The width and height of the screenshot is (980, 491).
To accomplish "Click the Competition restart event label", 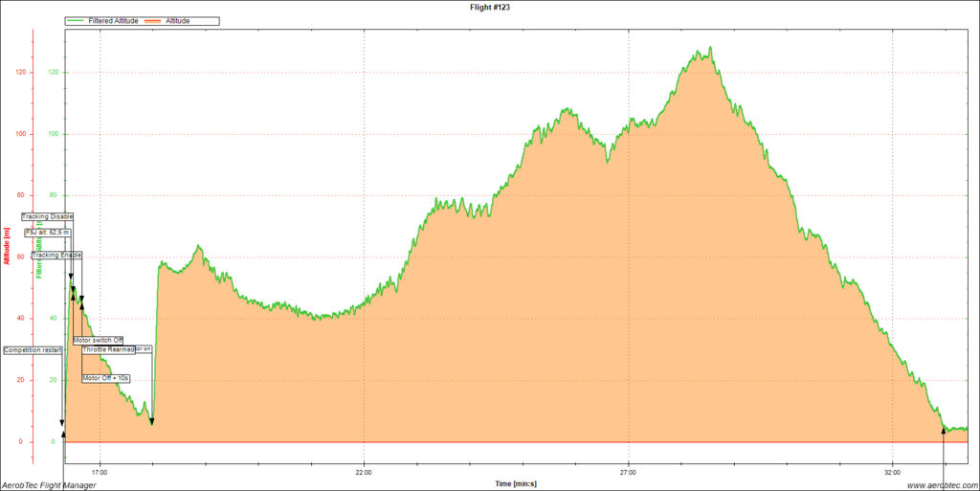I will pos(33,350).
